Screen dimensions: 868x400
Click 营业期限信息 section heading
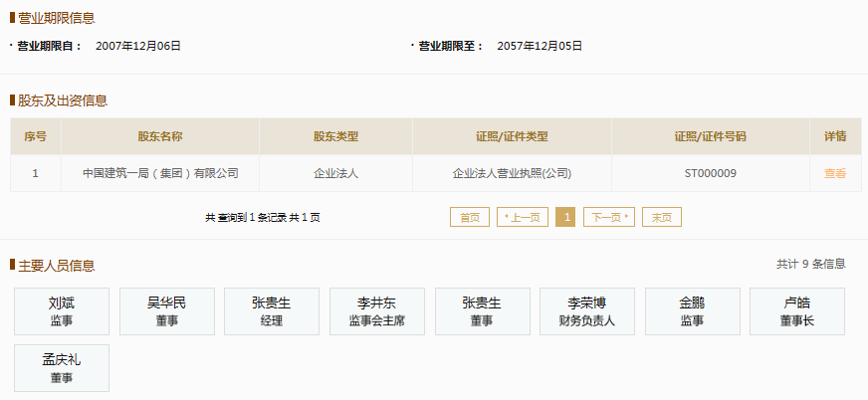click(57, 18)
